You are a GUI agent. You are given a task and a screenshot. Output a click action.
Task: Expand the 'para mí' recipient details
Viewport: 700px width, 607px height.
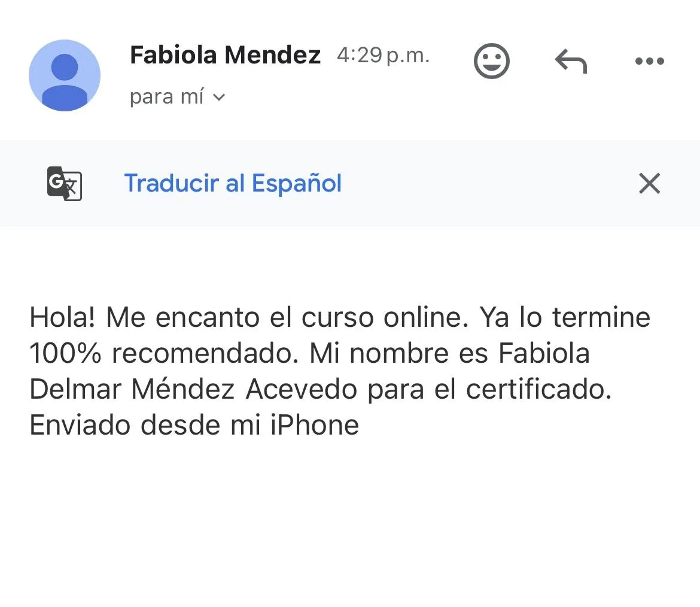pos(177,96)
